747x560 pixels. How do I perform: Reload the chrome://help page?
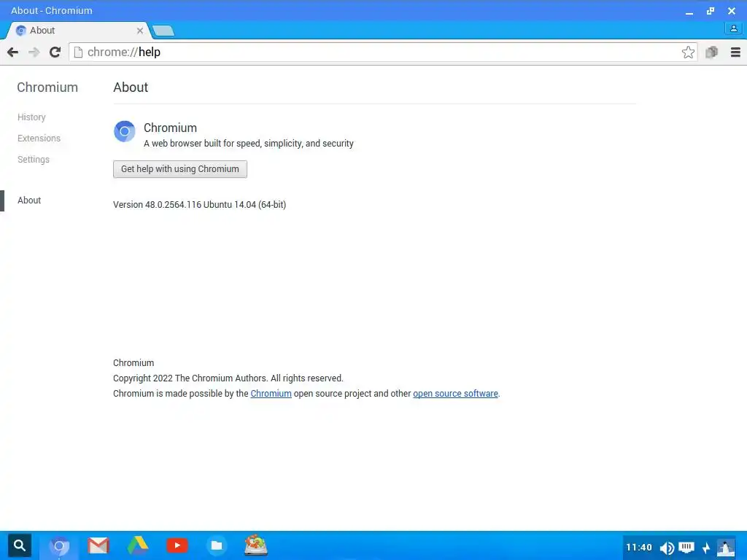point(55,52)
